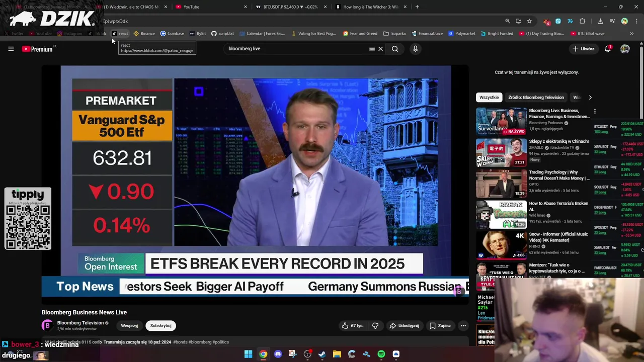The height and width of the screenshot is (362, 644).
Task: Click the Wesprzyj button
Action: pos(129,326)
